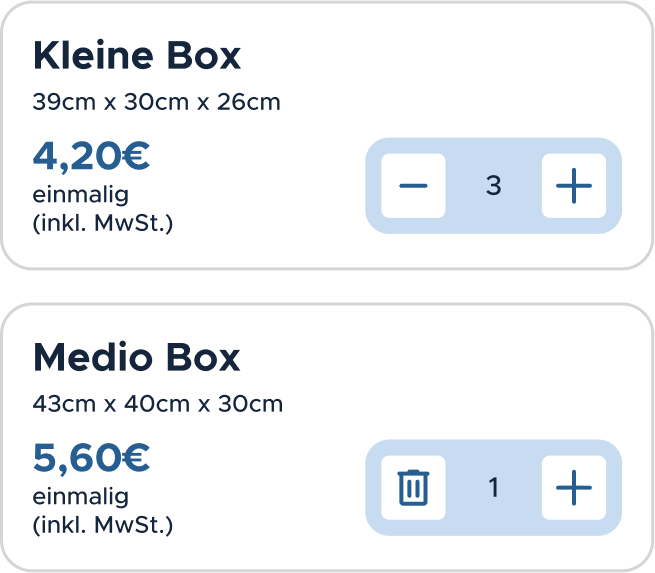The image size is (655, 573).
Task: Click '(inkl. MwSt.)' in Medio Box card
Action: coord(103,525)
